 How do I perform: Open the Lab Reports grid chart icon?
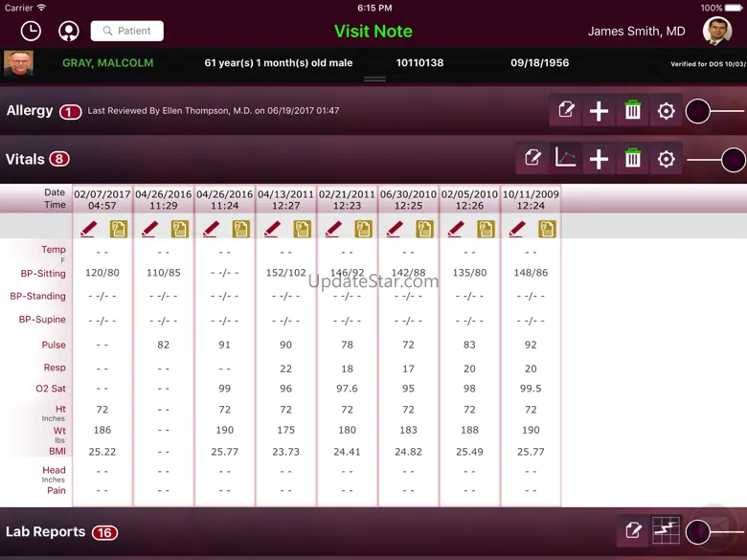666,530
